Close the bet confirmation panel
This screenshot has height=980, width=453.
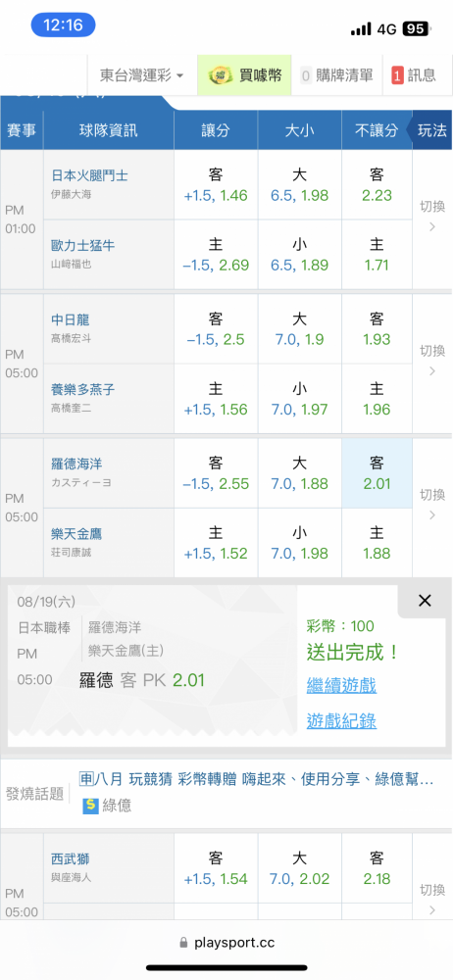[x=425, y=601]
